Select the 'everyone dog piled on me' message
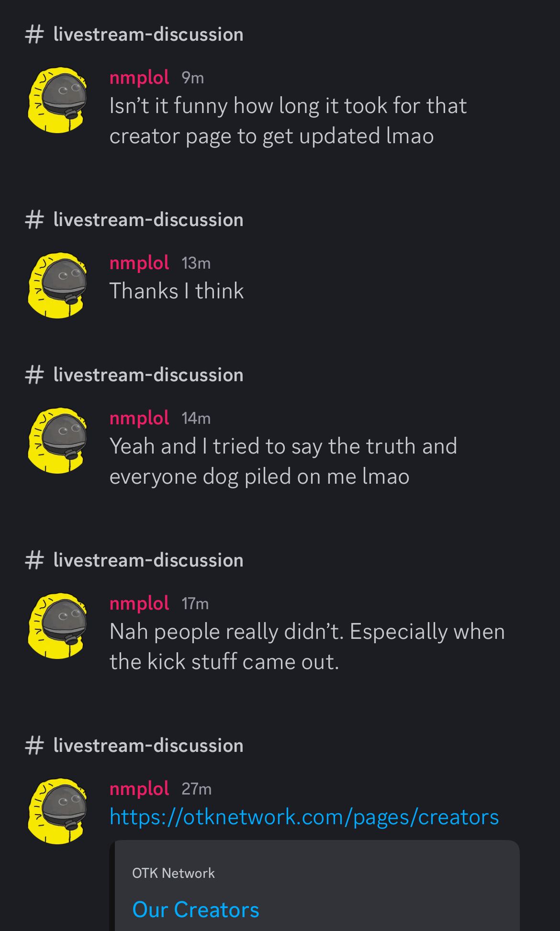This screenshot has height=931, width=560. [283, 462]
